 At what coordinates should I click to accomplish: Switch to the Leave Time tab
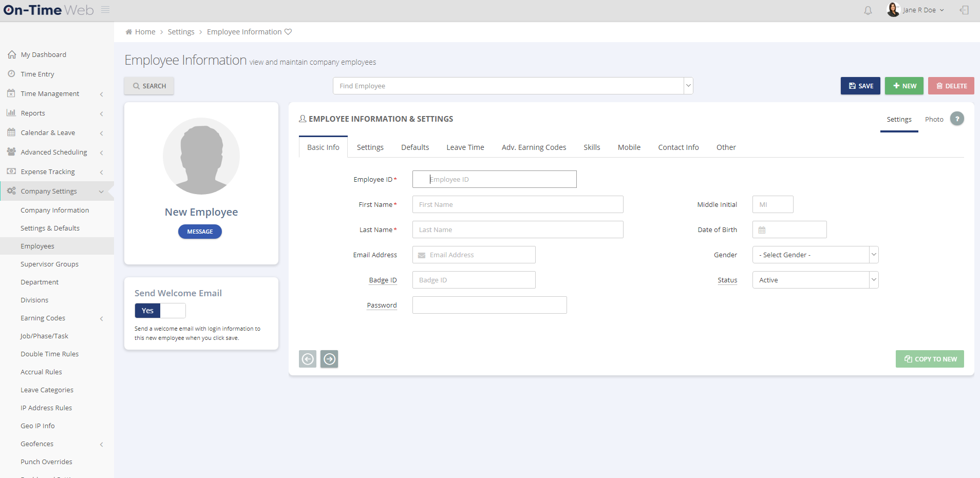pyautogui.click(x=465, y=147)
